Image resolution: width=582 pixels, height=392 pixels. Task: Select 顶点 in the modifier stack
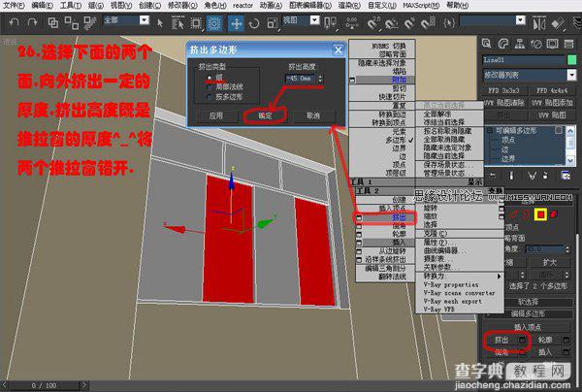(x=507, y=140)
